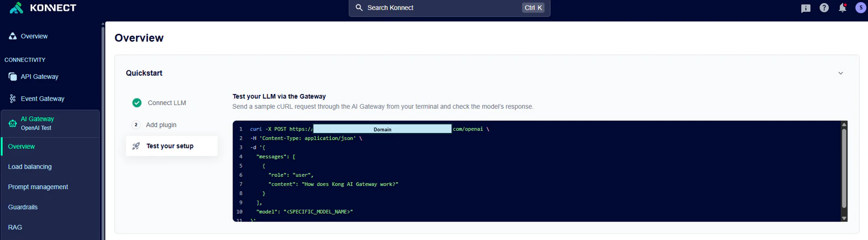Screen dimensions: 868x240
Task: Open RAG page
Action: pyautogui.click(x=15, y=228)
